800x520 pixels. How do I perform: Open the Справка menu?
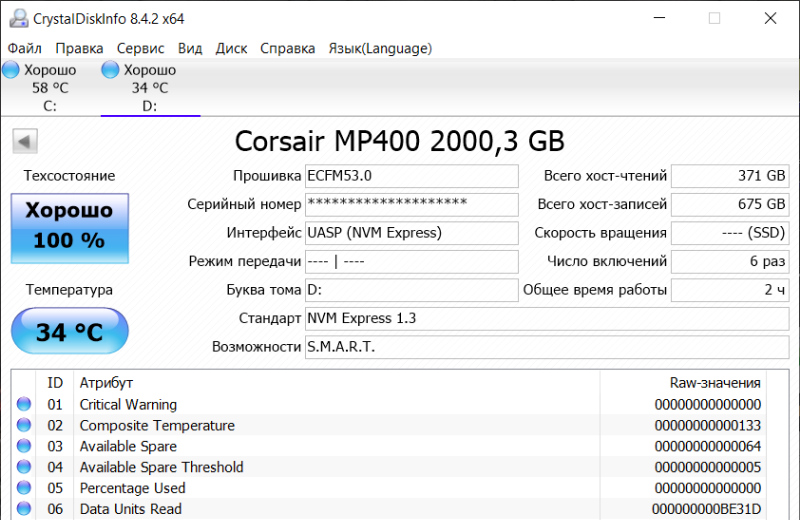click(x=287, y=48)
